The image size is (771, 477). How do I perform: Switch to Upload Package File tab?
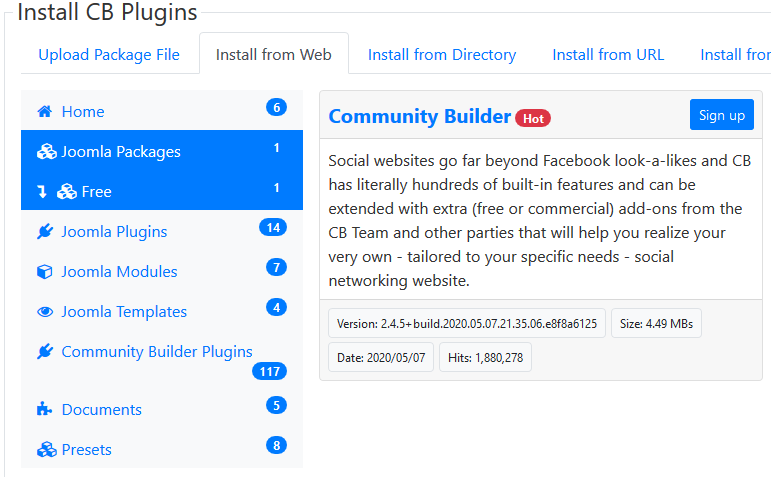[109, 54]
